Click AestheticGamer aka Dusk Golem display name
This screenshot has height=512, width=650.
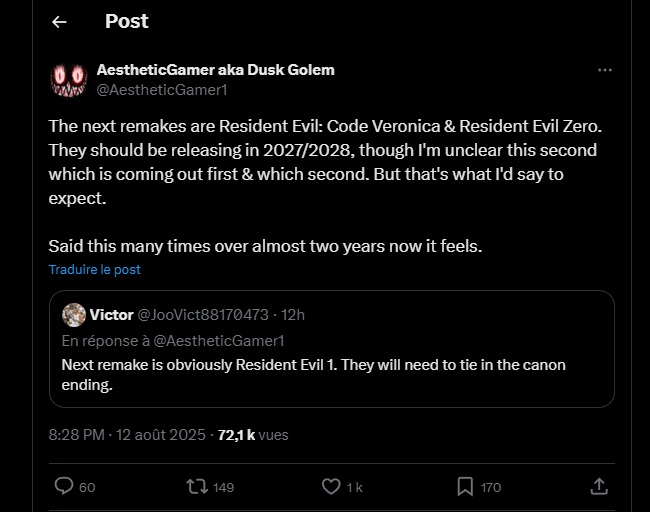pyautogui.click(x=215, y=70)
